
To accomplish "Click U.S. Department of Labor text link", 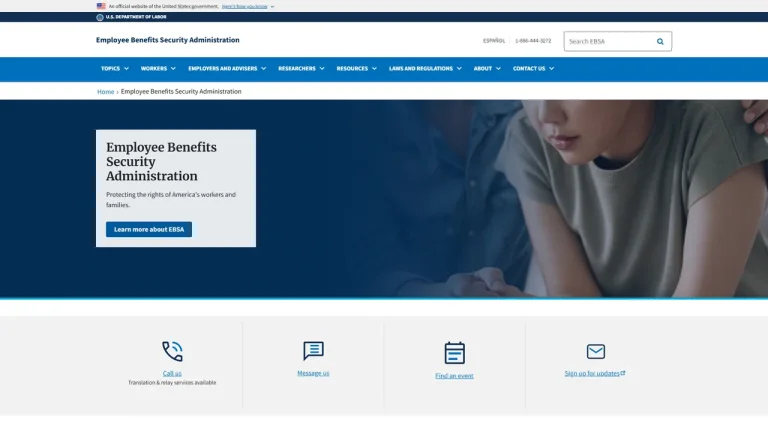I will (136, 17).
